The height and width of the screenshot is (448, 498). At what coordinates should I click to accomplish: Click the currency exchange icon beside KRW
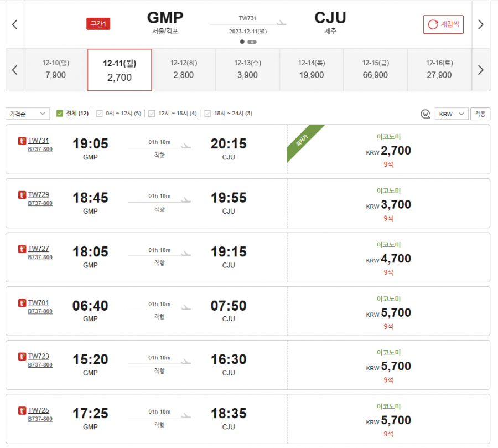[x=426, y=114]
